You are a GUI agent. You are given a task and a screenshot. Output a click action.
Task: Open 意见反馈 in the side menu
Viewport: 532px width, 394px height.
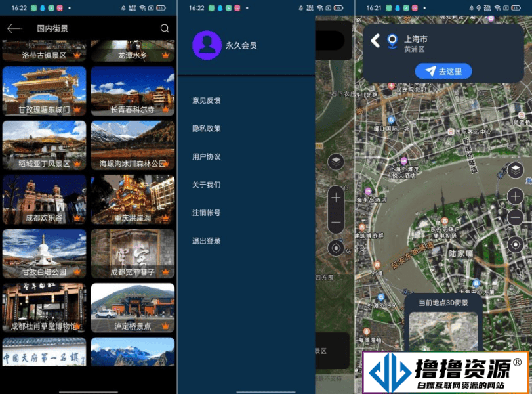(x=206, y=100)
